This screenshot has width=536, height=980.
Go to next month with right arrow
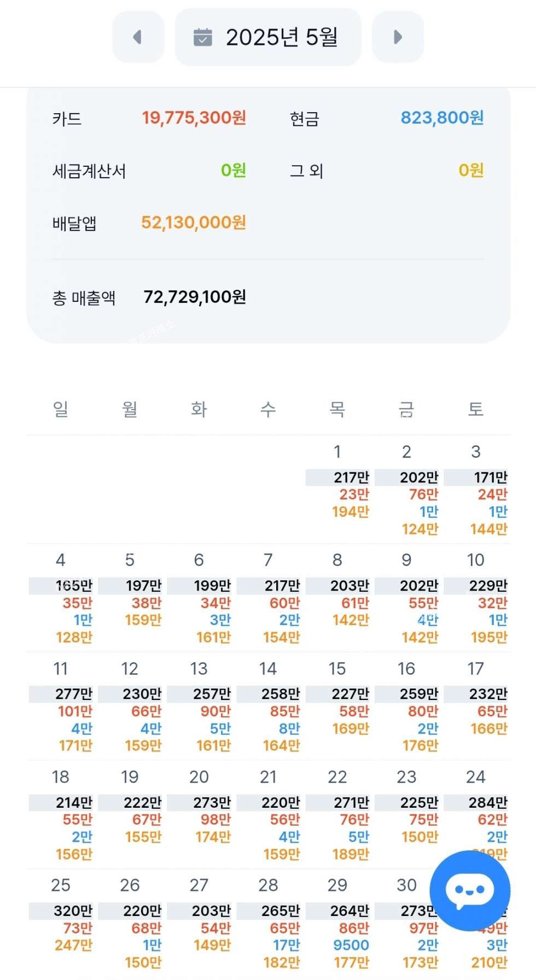click(x=398, y=37)
